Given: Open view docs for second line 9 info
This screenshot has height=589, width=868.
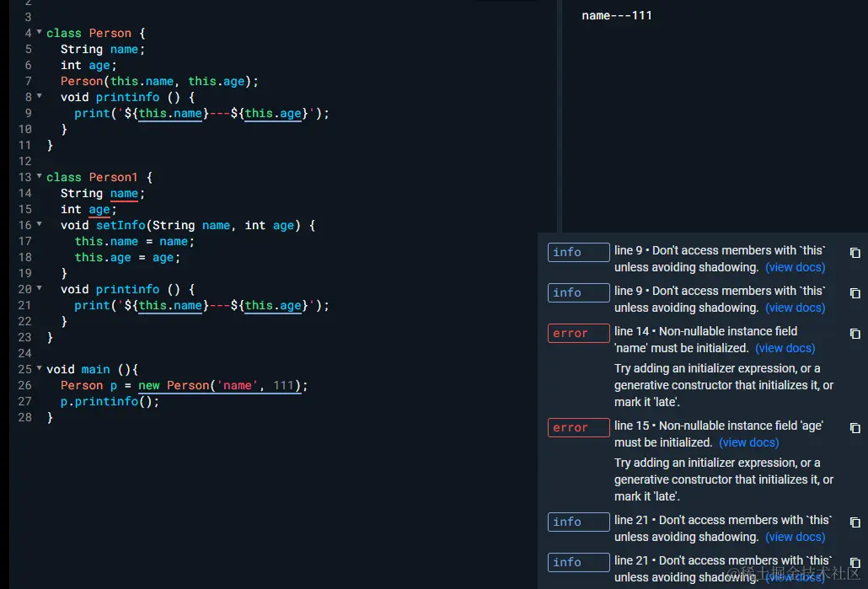Looking at the screenshot, I should [795, 308].
